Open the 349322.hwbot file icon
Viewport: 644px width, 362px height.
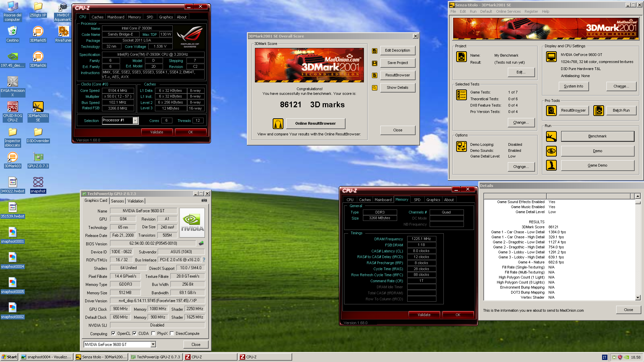pos(12,185)
